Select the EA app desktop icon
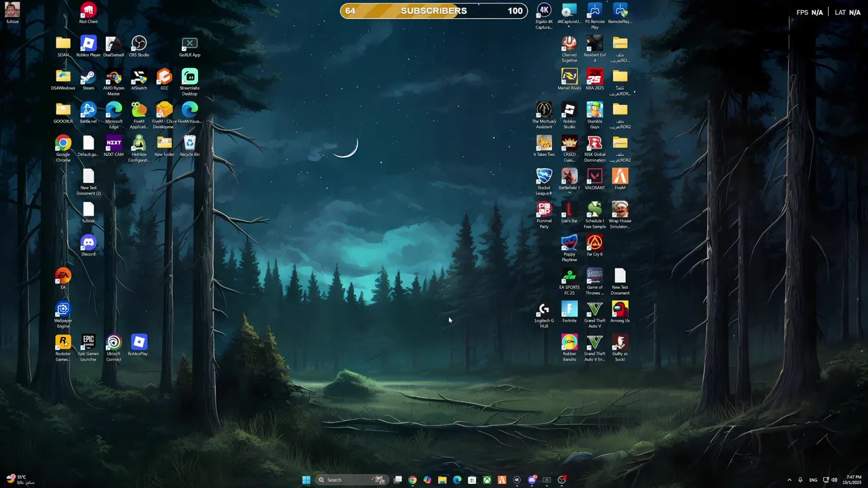The width and height of the screenshot is (868, 488). (63, 279)
